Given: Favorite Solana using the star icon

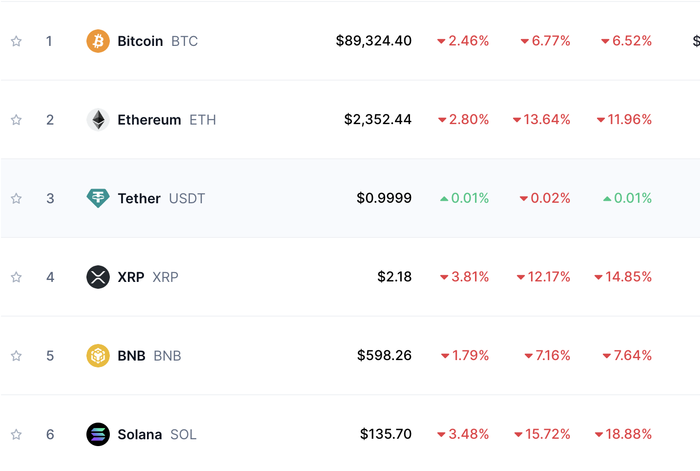Looking at the screenshot, I should coord(16,434).
